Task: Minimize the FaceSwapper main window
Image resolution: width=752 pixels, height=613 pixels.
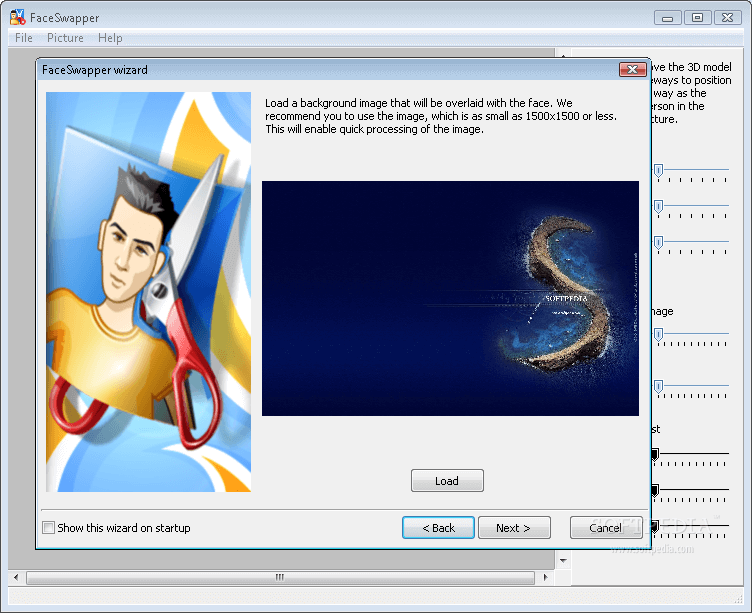Action: pyautogui.click(x=668, y=17)
